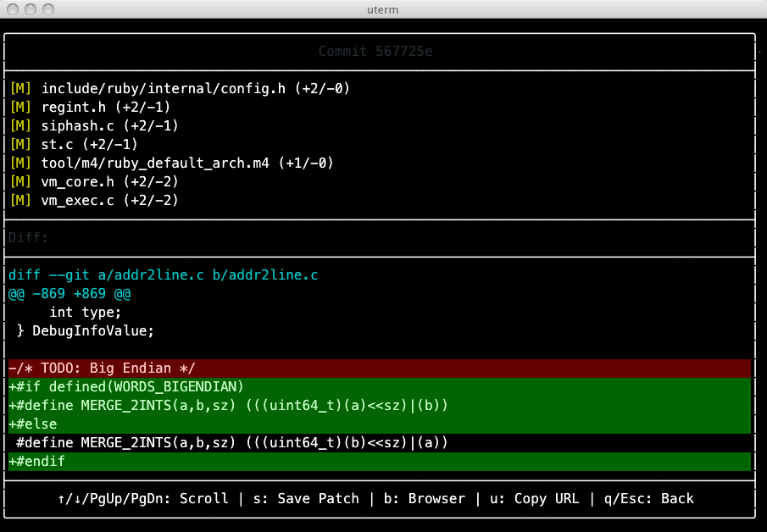Click the Diff: section label

(x=28, y=238)
